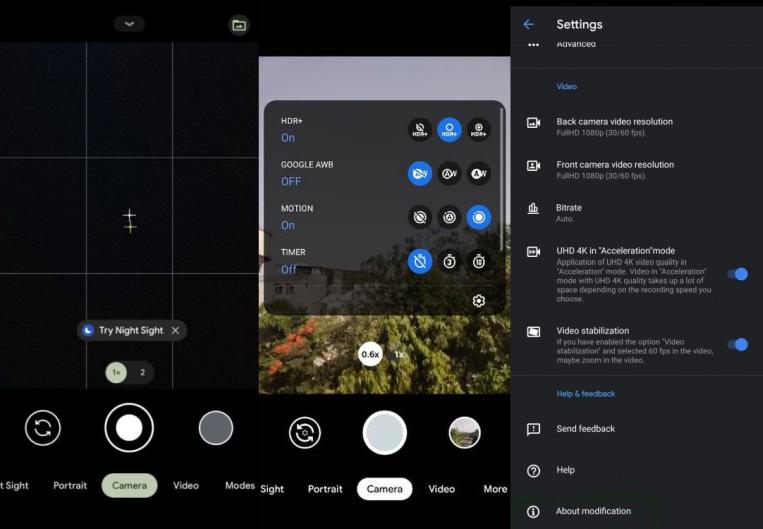Toggle the Video stabilization switch
This screenshot has width=763, height=529.
tap(738, 345)
